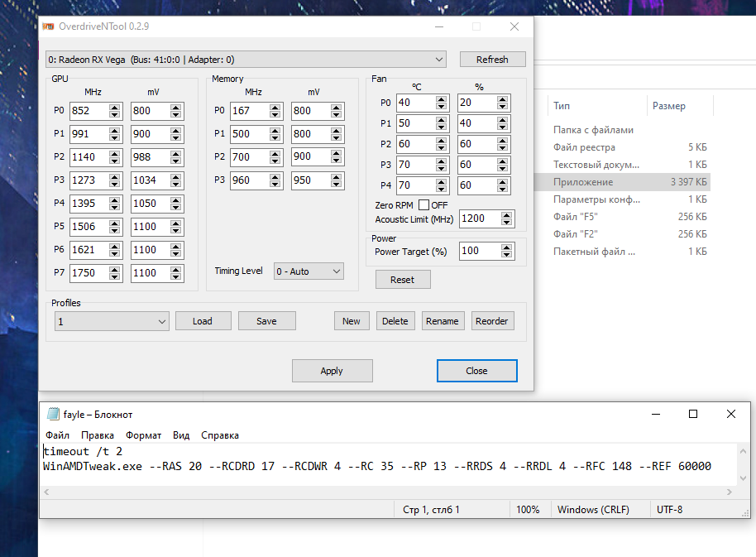Click the Close button in OverdriveNTool

click(x=476, y=371)
